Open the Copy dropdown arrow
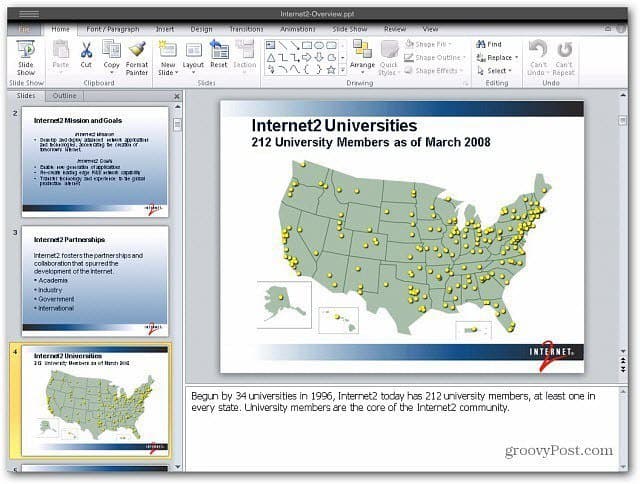 coord(111,73)
